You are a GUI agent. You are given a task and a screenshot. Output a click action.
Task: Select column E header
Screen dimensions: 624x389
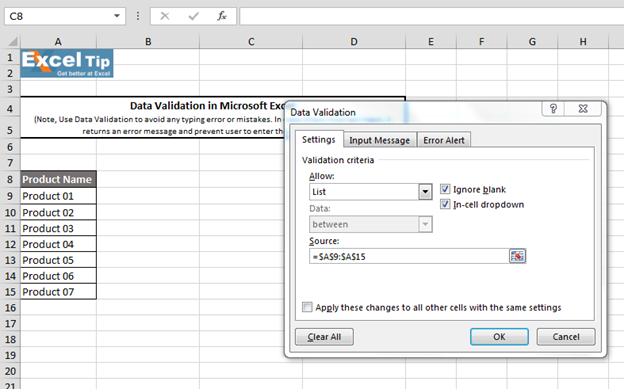431,41
